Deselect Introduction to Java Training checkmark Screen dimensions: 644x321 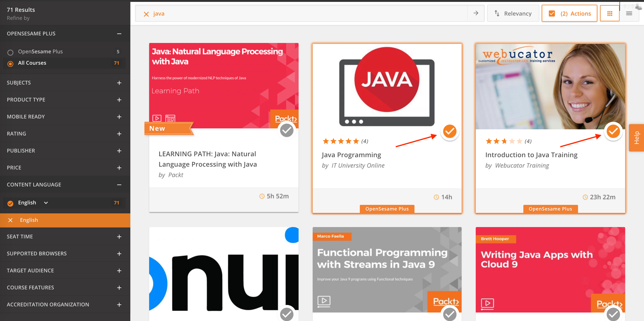coord(613,131)
